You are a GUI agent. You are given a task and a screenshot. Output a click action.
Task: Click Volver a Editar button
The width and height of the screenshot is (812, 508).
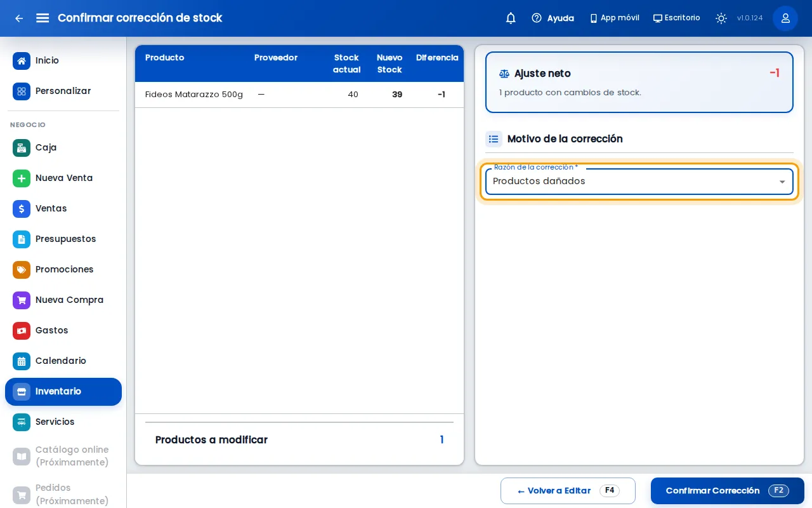568,491
